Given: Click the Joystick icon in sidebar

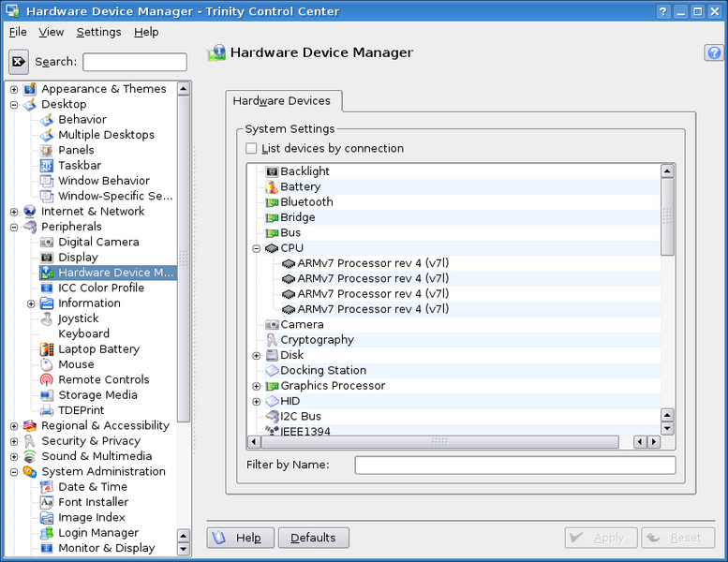Looking at the screenshot, I should [x=47, y=318].
